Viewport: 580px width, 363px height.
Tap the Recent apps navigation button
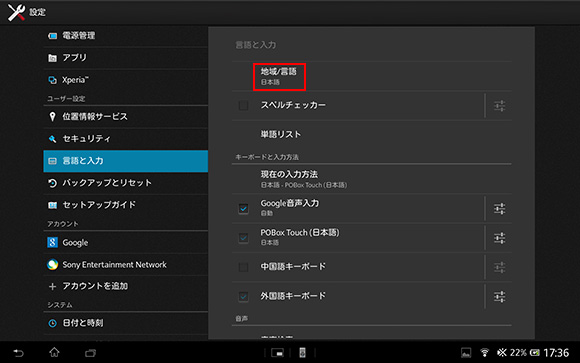(x=90, y=353)
